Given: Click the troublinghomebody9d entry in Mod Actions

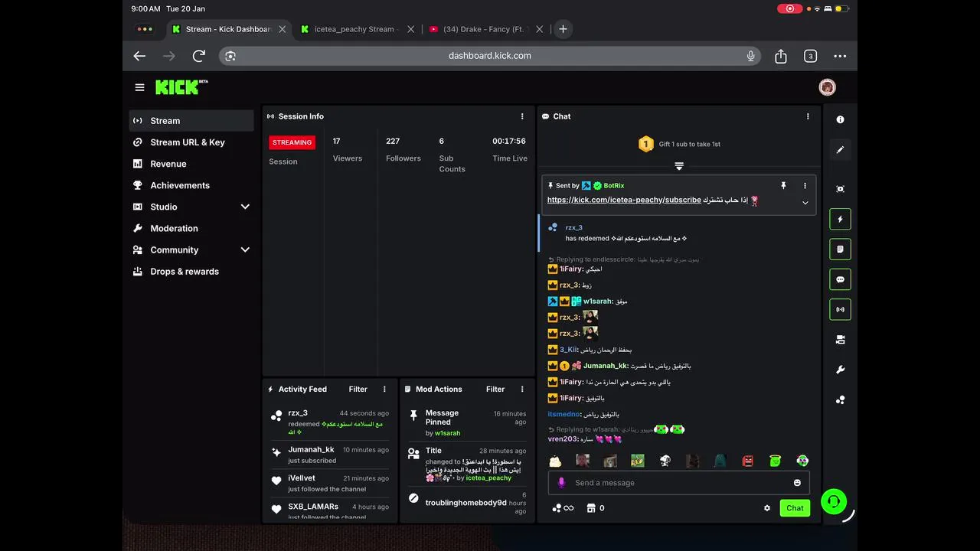Looking at the screenshot, I should pos(467,503).
